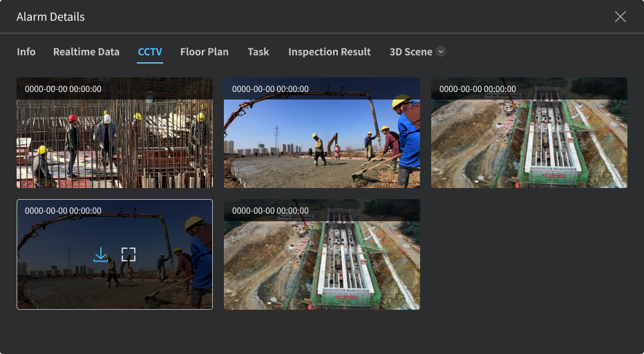Viewport: 644px width, 354px height.
Task: Expand the 3D Scene dropdown chevron
Action: [x=441, y=52]
